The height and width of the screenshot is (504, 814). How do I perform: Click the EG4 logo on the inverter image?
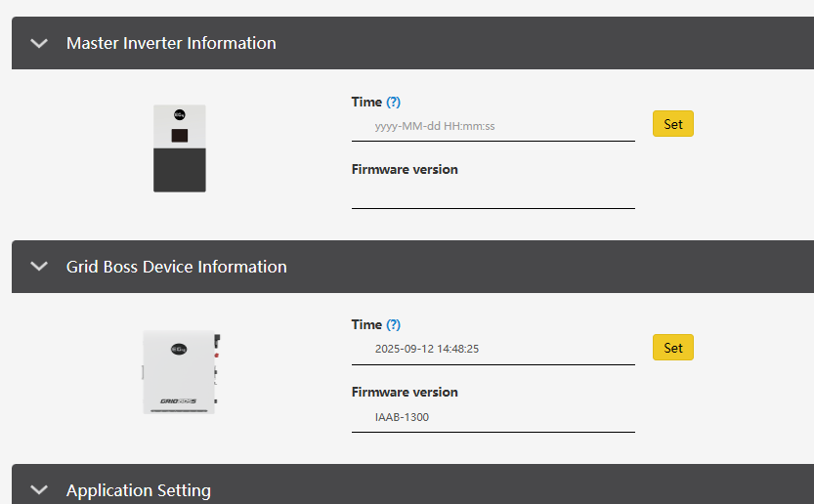point(180,114)
